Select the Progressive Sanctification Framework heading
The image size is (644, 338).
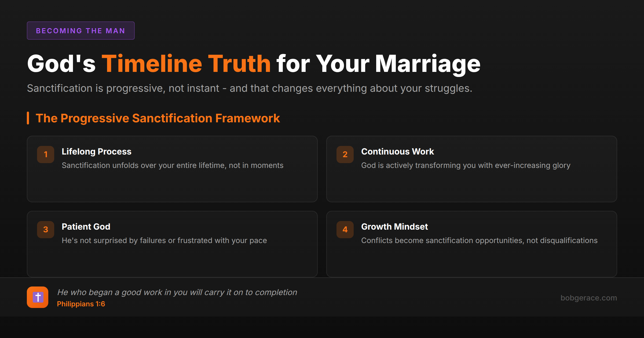click(158, 118)
